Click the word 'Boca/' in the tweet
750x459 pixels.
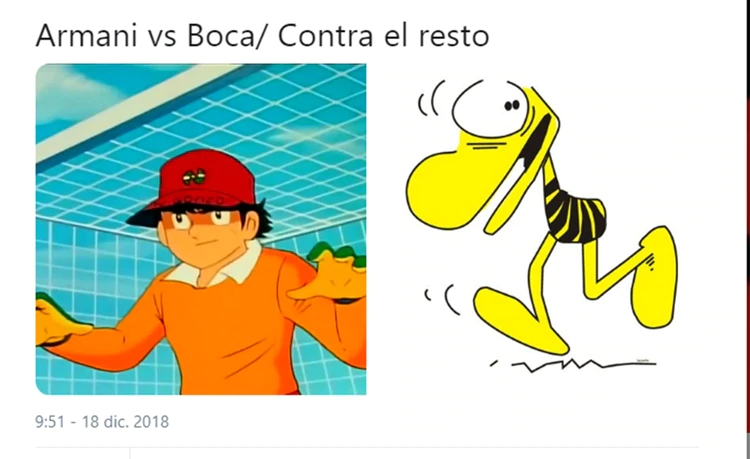(x=225, y=35)
